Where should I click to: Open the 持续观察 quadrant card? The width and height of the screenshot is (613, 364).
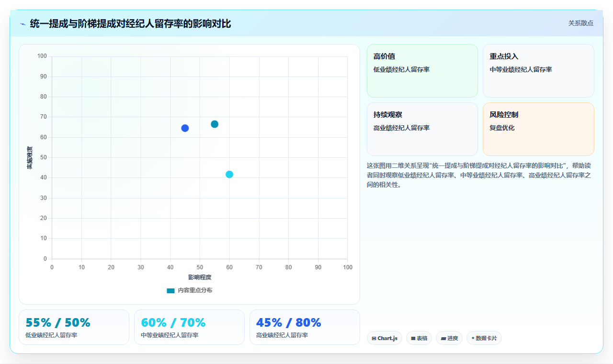pos(422,129)
